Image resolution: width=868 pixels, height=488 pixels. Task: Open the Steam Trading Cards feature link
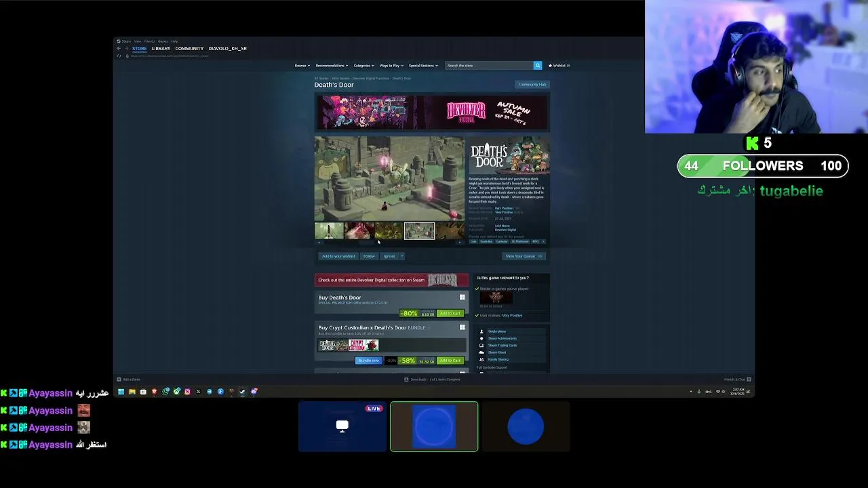pos(502,346)
